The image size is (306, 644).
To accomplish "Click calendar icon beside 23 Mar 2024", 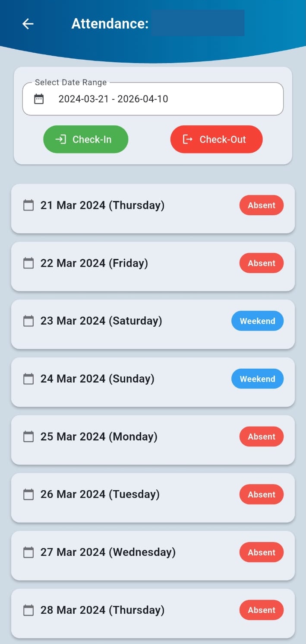I will 28,321.
